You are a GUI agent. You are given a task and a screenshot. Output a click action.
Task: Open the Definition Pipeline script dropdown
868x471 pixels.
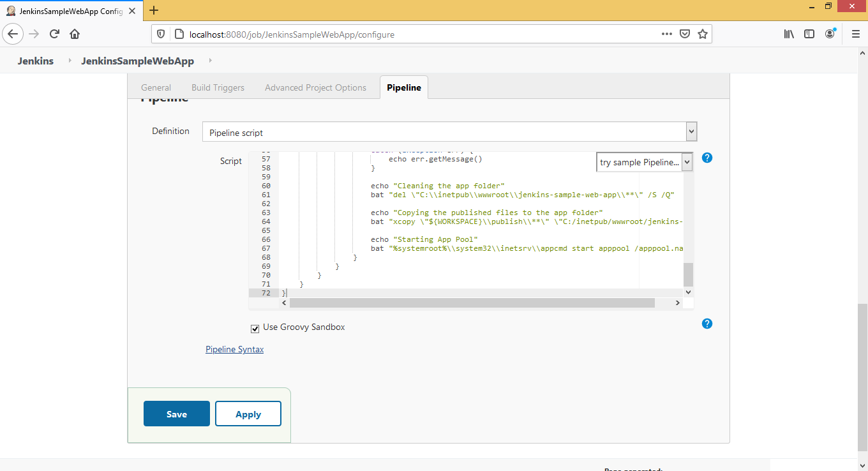point(449,132)
